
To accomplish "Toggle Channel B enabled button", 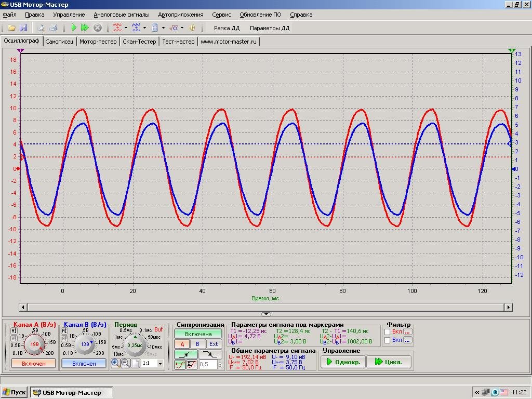I will [84, 363].
